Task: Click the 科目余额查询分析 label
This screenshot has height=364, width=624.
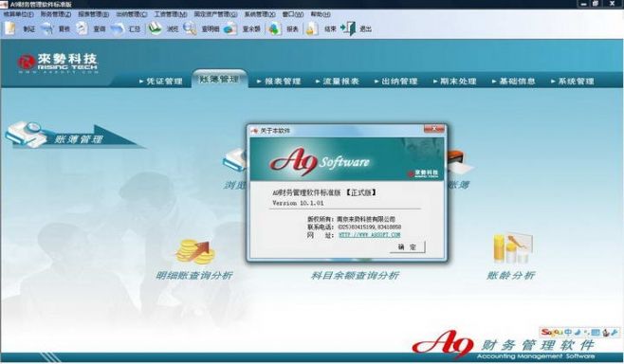Action: pos(355,275)
